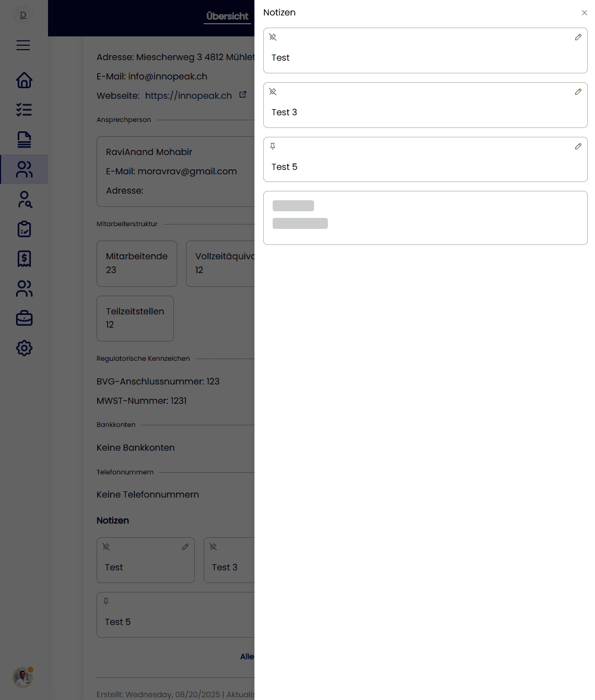This screenshot has width=595, height=700.
Task: Open the user search sidebar icon
Action: coord(24,199)
